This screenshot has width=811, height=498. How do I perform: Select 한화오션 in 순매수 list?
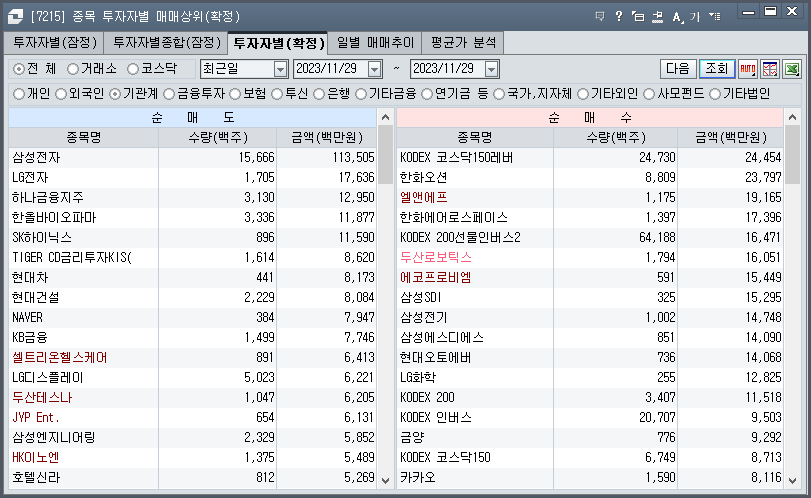[x=590, y=177]
